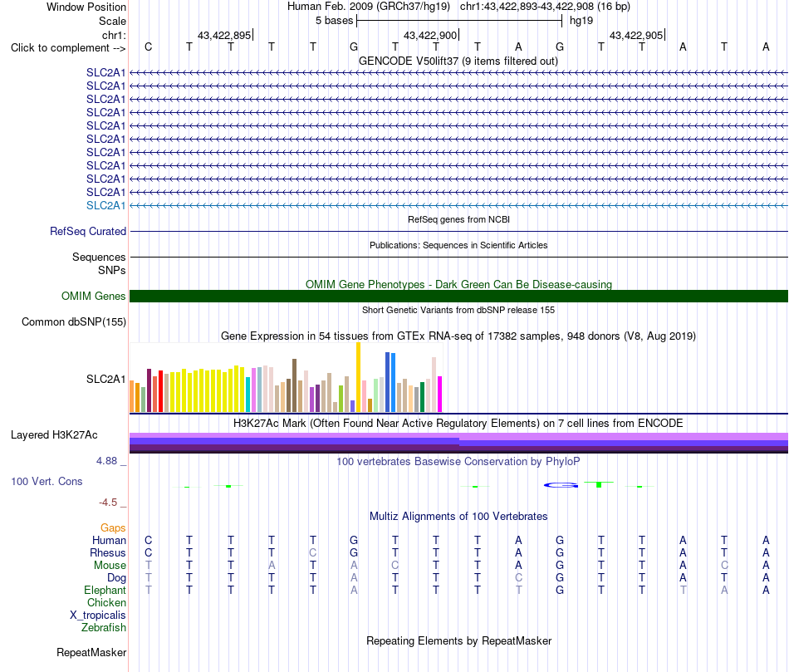Click OMIM Gene Phenotypes track title

pos(458,284)
